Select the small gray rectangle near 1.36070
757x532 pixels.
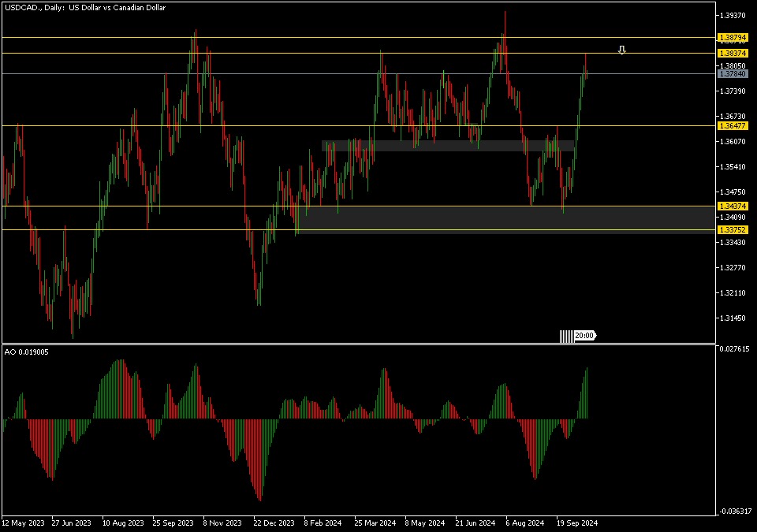pyautogui.click(x=448, y=146)
